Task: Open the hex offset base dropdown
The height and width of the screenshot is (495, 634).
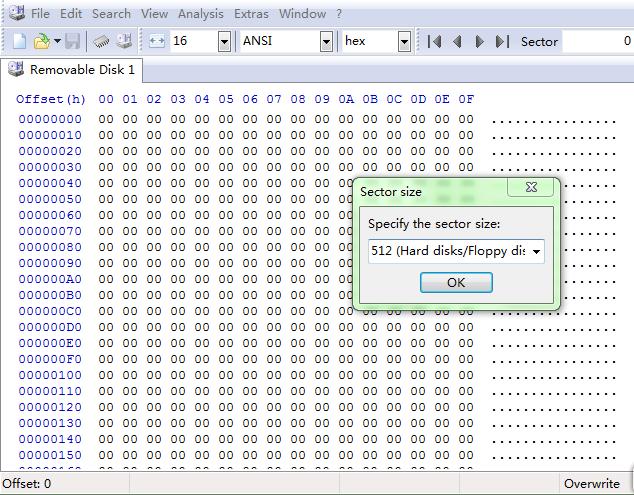Action: pos(404,41)
